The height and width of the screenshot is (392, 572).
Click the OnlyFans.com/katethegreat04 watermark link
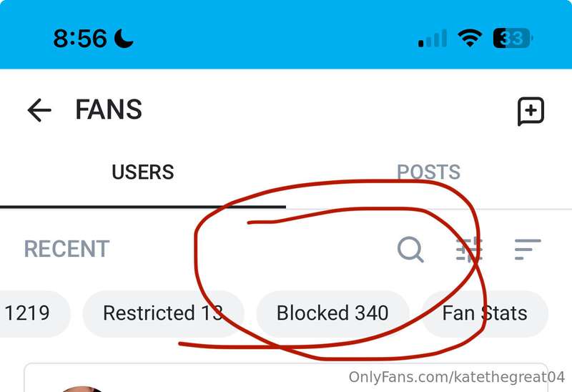click(x=456, y=377)
